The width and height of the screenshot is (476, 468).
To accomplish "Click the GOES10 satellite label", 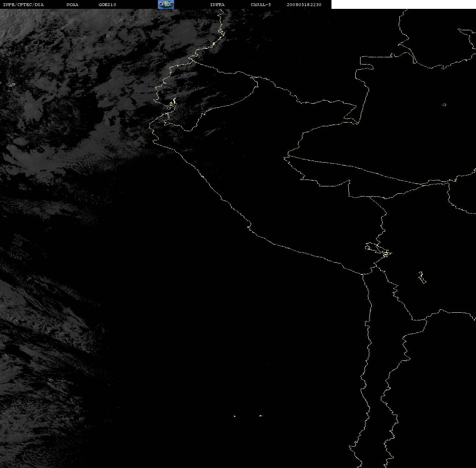I will coord(107,4).
